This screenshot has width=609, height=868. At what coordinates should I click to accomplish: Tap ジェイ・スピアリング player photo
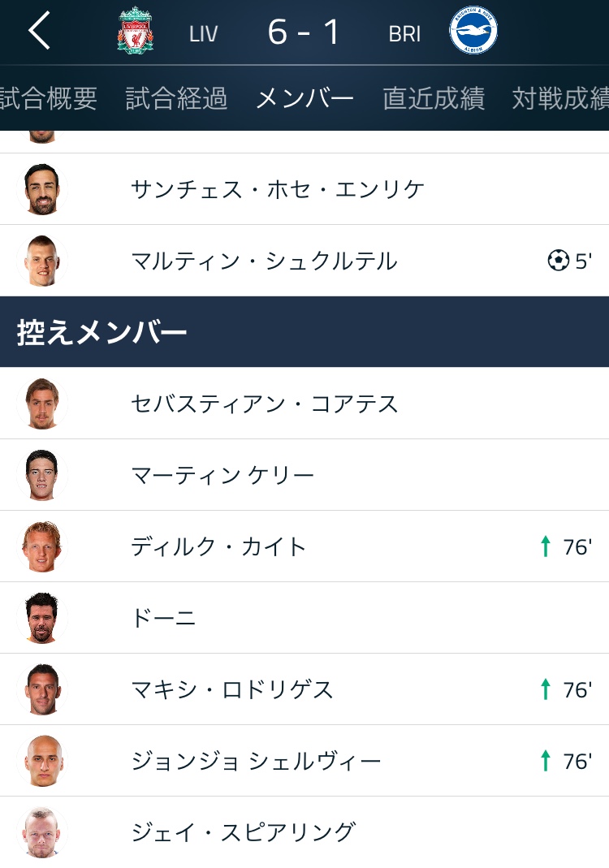[x=41, y=832]
